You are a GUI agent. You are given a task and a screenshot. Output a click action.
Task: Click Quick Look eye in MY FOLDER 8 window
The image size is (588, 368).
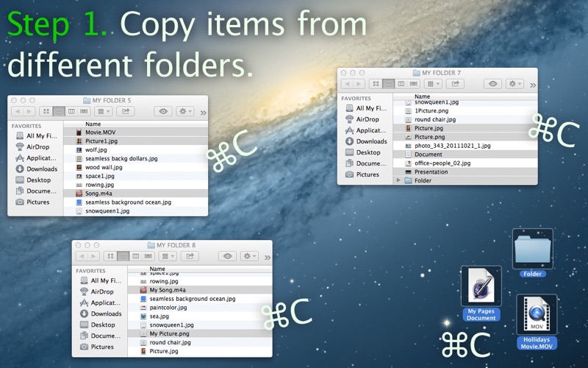point(228,256)
